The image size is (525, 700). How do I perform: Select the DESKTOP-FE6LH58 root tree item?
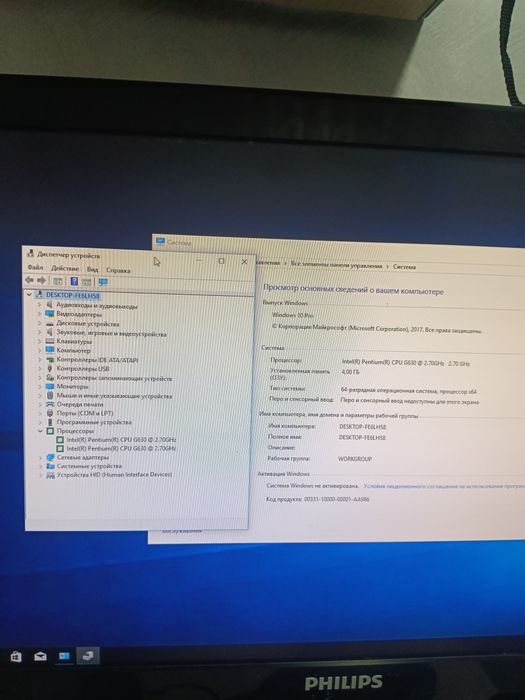73,296
